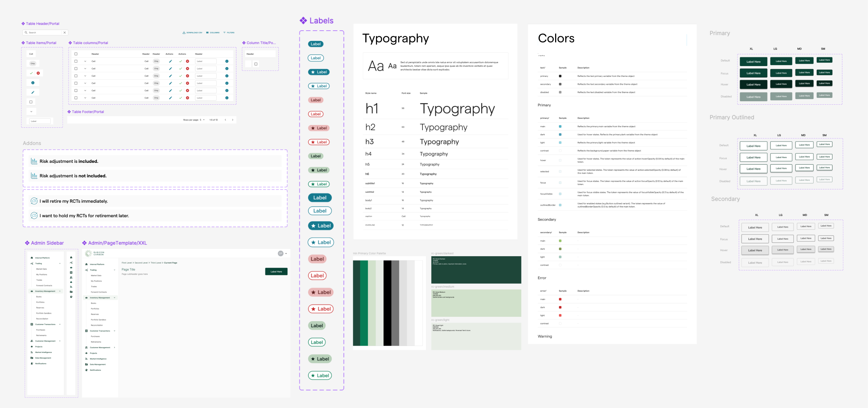
Task: Click the red cancel icon in the Actions column
Action: pyautogui.click(x=187, y=61)
